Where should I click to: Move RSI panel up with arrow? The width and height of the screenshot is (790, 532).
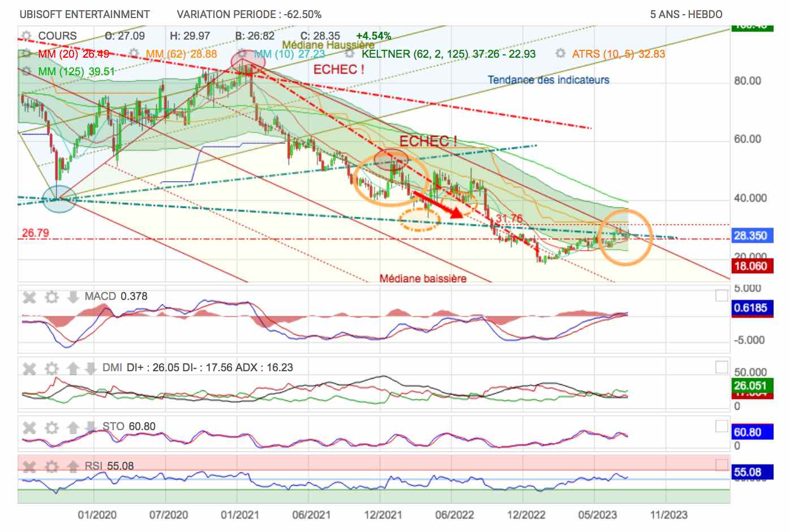pos(72,467)
